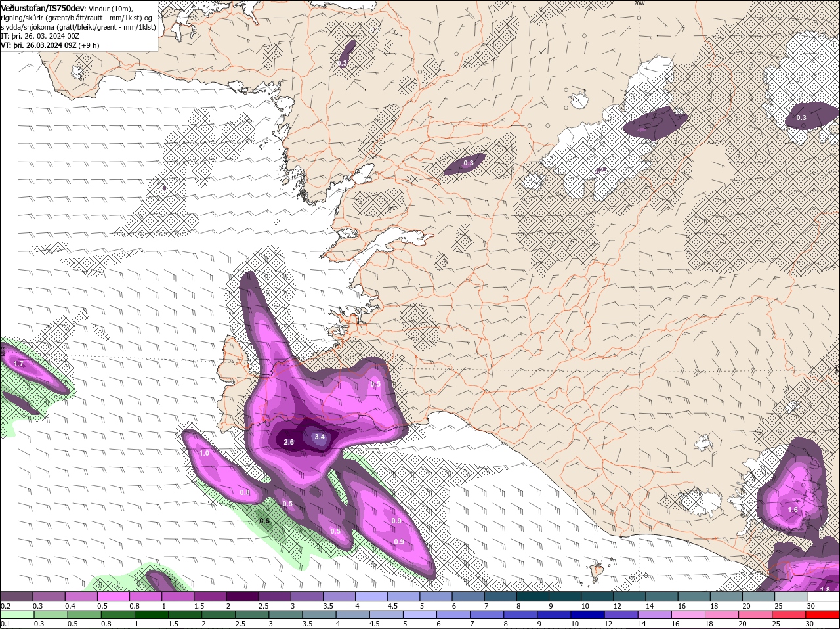Click the dark mauve snow swatch labeled 0.2
Viewport: 840px width, 629px height.
click(17, 596)
